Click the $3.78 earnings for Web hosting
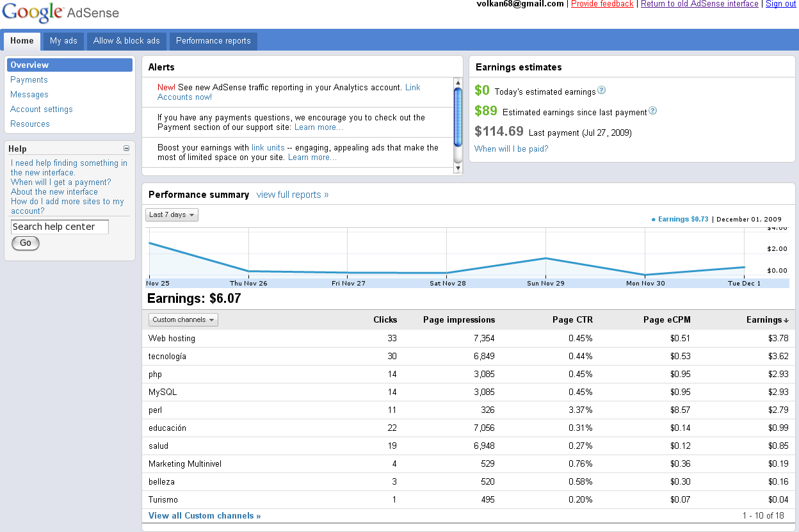Image resolution: width=799 pixels, height=532 pixels. coord(779,339)
